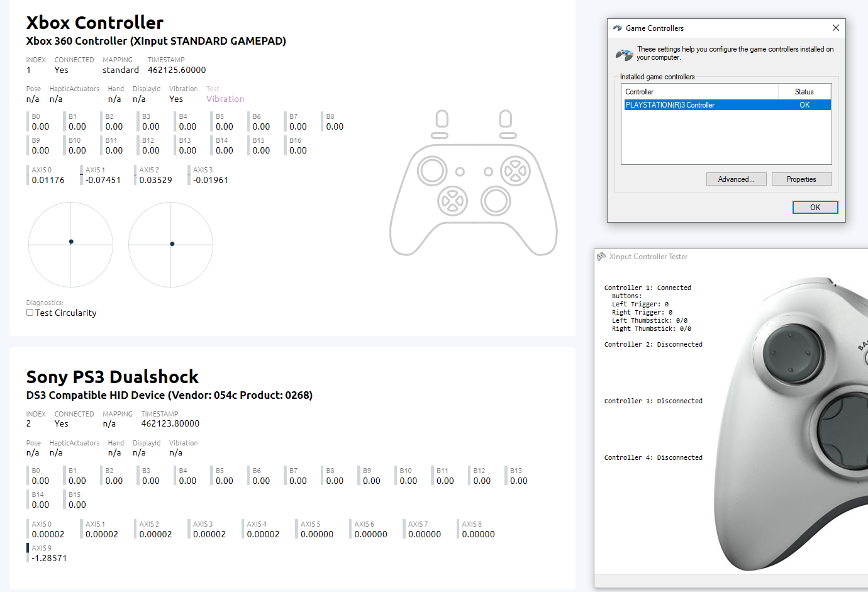Click the Xbox AXIS 3 value -0.01961

(x=211, y=180)
